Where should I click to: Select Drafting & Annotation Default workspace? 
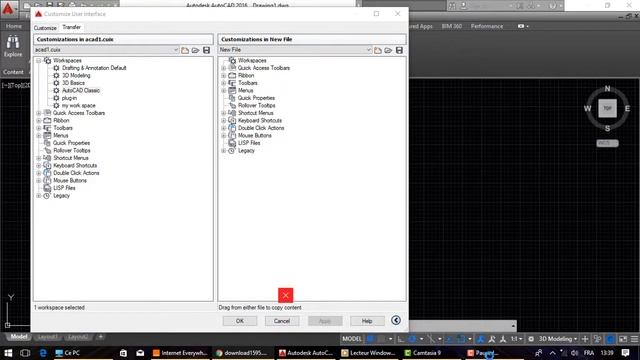coord(94,68)
